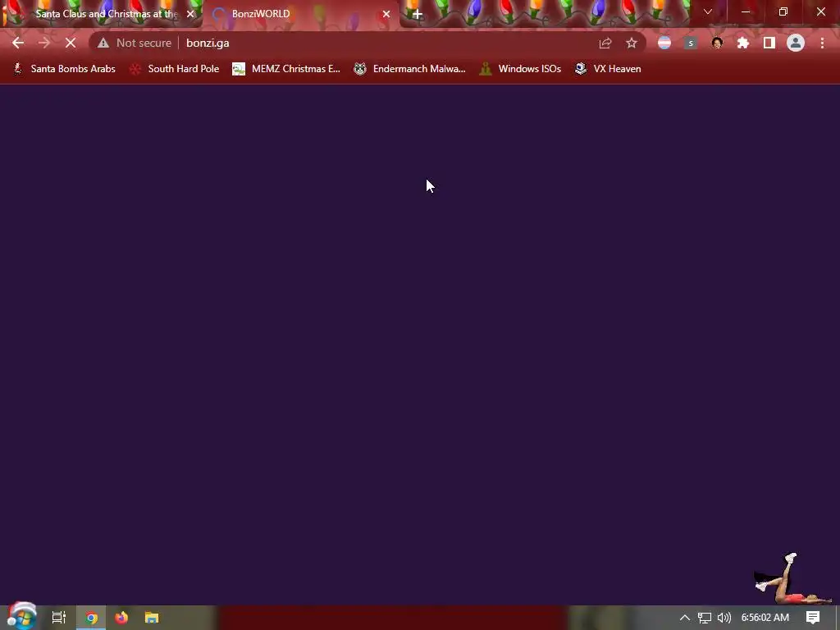
Task: Open a new tab
Action: coord(418,14)
